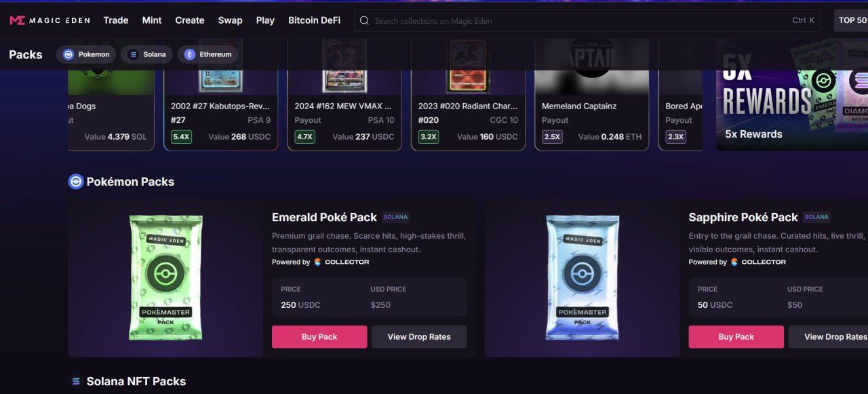Buy the Emerald Poké Pack

pos(319,337)
